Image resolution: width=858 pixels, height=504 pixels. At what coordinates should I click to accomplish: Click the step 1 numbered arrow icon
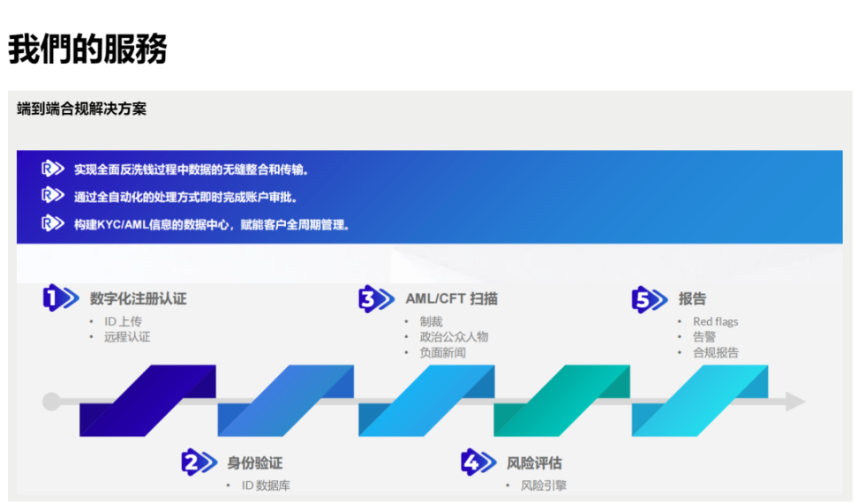tap(61, 298)
